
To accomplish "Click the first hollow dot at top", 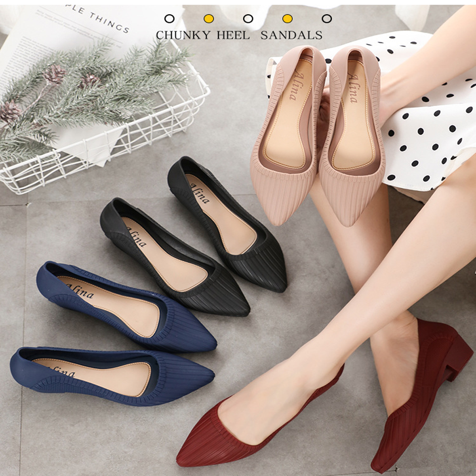I will 169,19.
